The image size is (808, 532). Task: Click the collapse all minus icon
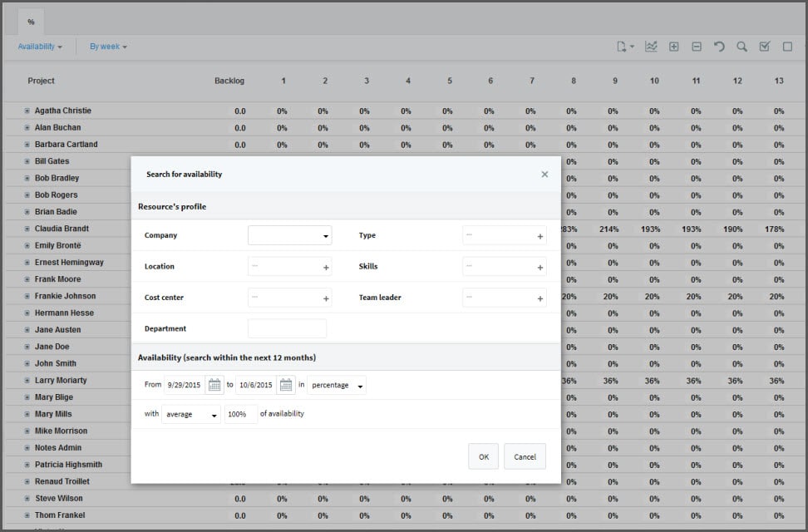(697, 47)
